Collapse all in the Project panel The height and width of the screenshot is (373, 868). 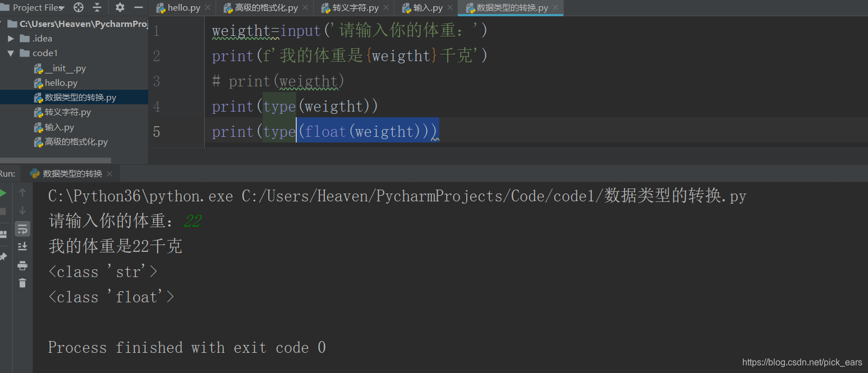[x=97, y=7]
